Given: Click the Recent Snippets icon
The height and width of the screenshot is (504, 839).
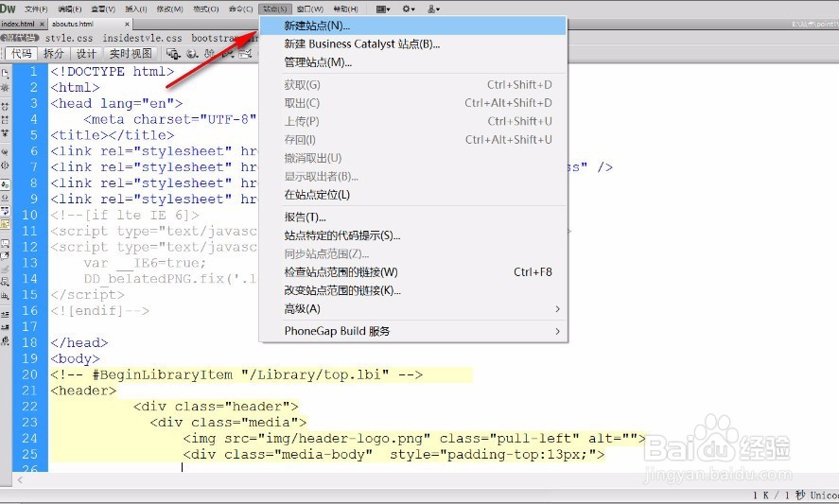Looking at the screenshot, I should [x=5, y=281].
